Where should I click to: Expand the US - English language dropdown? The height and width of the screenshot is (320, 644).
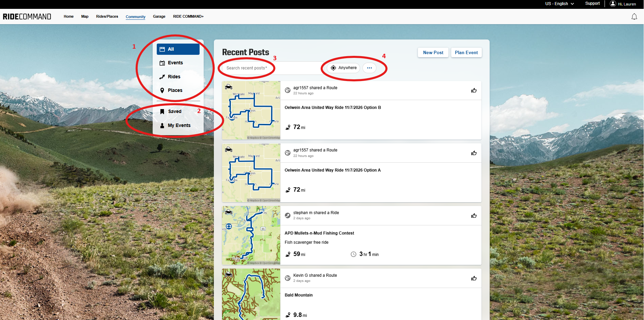pos(559,4)
